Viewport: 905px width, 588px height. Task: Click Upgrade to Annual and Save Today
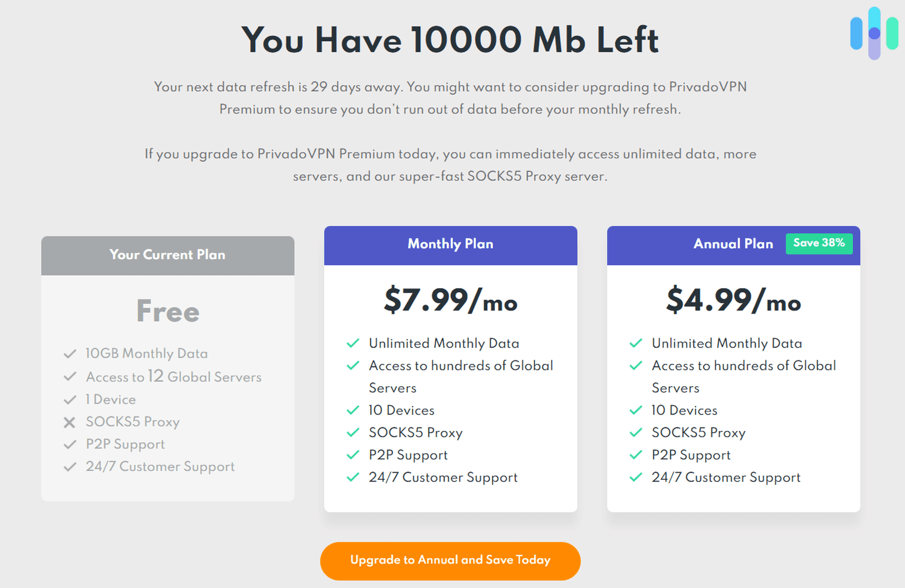click(x=450, y=560)
